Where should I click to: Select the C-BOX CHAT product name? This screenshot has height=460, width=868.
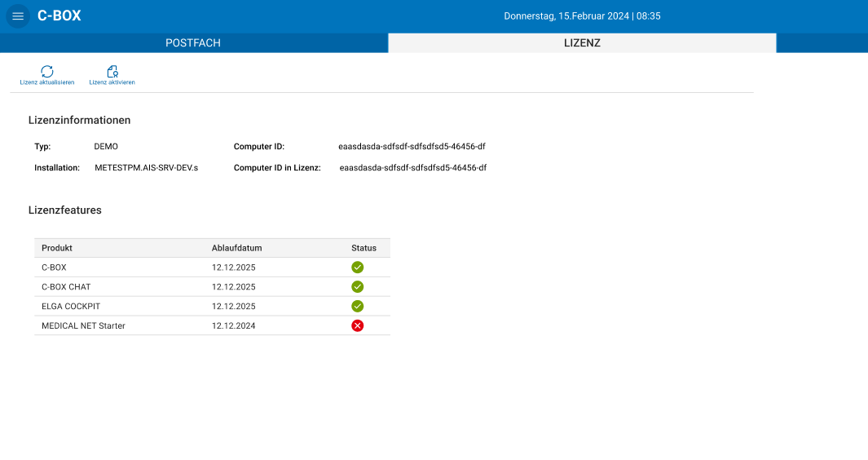(x=66, y=286)
